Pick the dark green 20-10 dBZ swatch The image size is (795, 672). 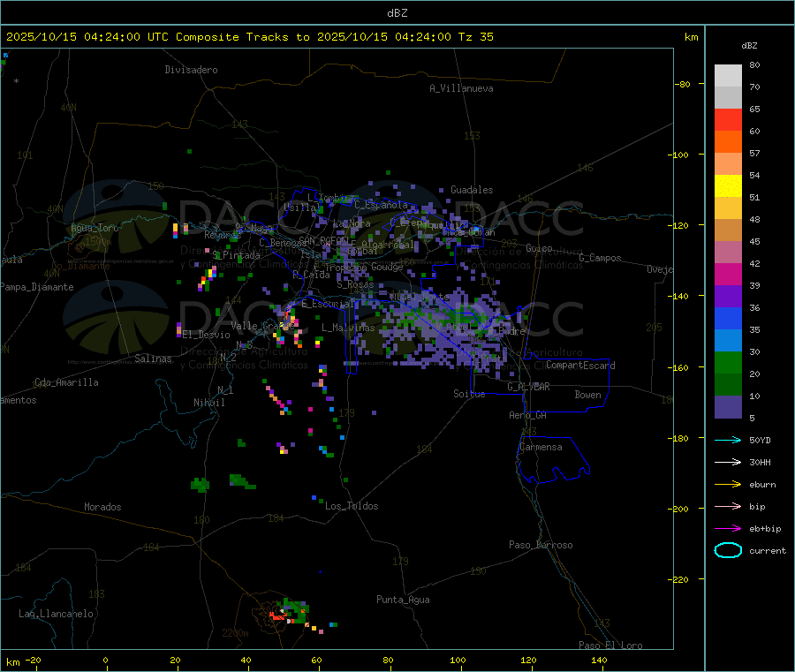pyautogui.click(x=728, y=385)
